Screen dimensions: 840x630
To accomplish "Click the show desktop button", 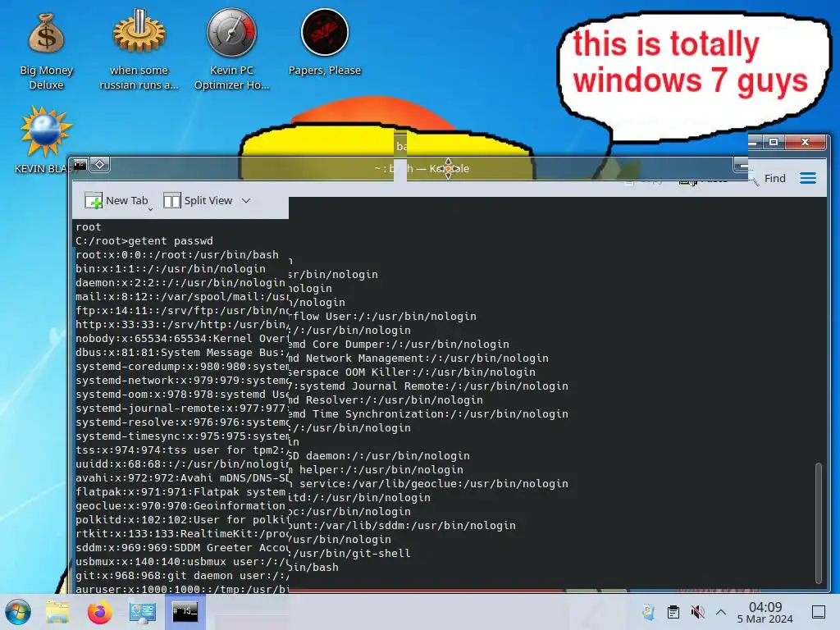I will [818, 612].
